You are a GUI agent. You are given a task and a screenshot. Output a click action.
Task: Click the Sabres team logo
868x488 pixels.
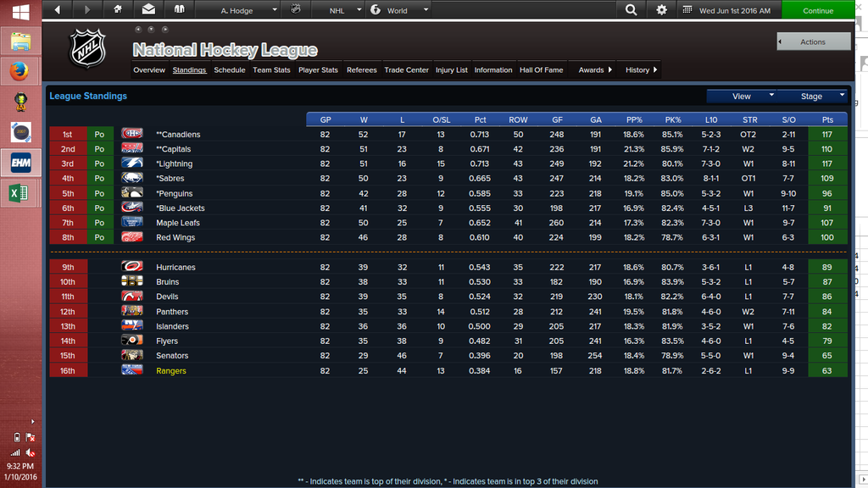[x=131, y=178]
